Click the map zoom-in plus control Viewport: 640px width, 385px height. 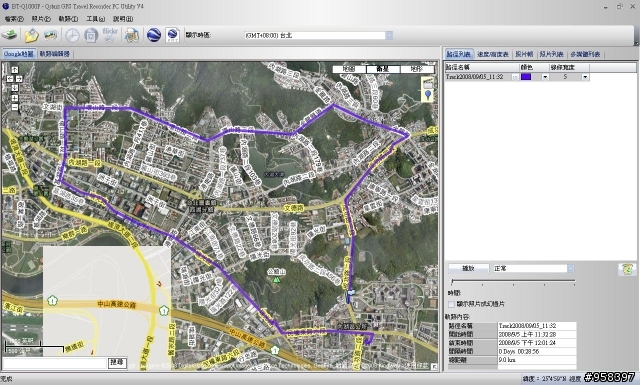15,98
